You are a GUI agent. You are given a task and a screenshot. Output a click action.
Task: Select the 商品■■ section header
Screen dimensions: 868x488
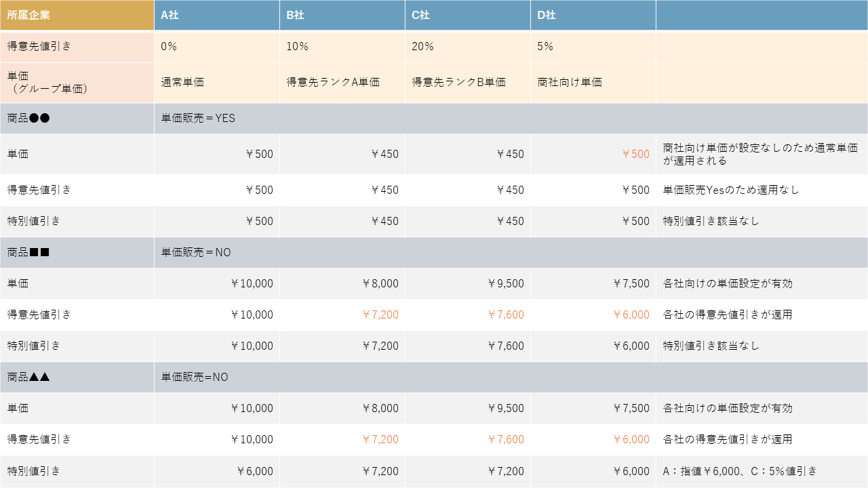tap(77, 252)
